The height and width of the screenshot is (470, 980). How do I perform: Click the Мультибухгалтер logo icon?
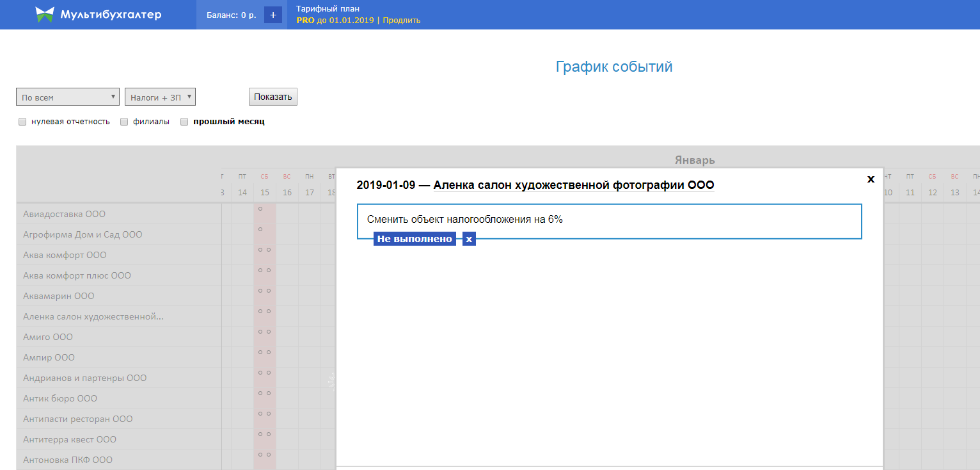point(45,15)
